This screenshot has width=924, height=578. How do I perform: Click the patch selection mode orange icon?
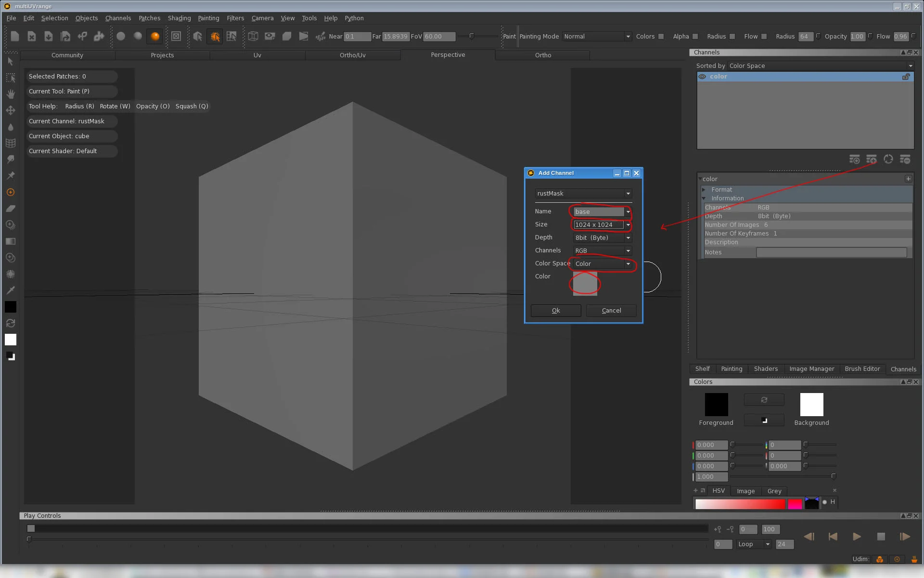tap(215, 36)
